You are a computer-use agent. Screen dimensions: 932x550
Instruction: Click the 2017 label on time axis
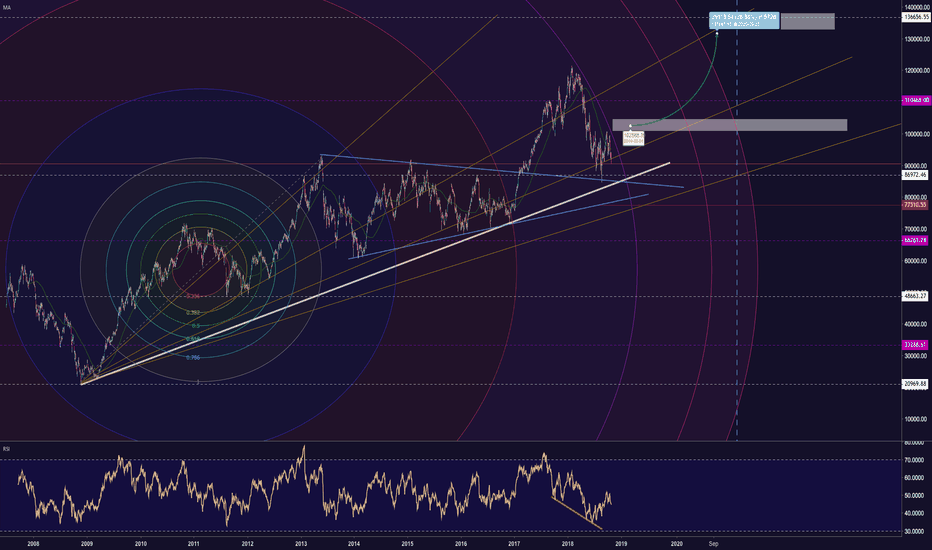click(x=514, y=543)
